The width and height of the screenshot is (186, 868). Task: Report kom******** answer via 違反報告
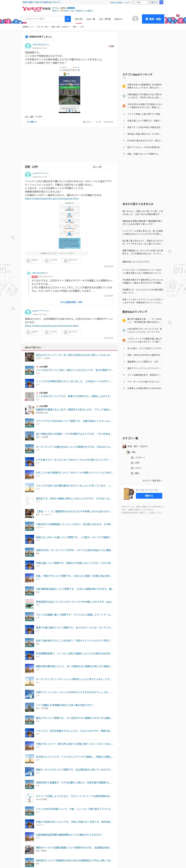[109, 338]
